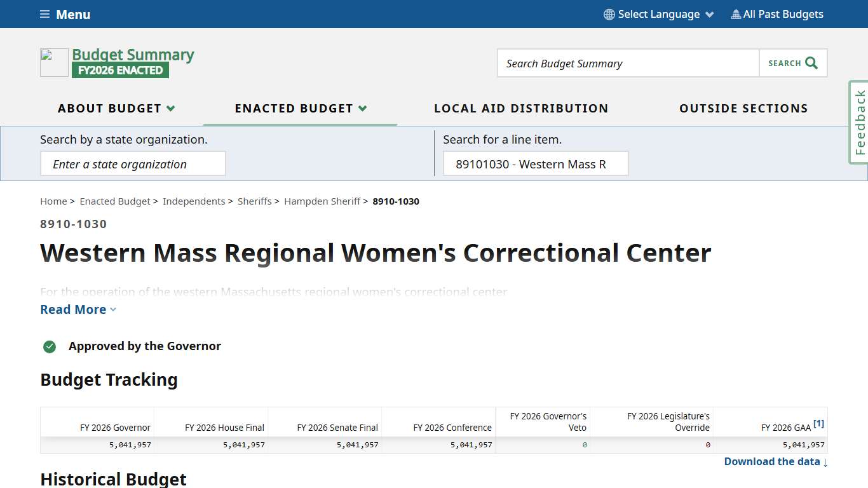The height and width of the screenshot is (488, 868).
Task: Switch to the Local Aid Distribution tab
Action: click(x=521, y=108)
